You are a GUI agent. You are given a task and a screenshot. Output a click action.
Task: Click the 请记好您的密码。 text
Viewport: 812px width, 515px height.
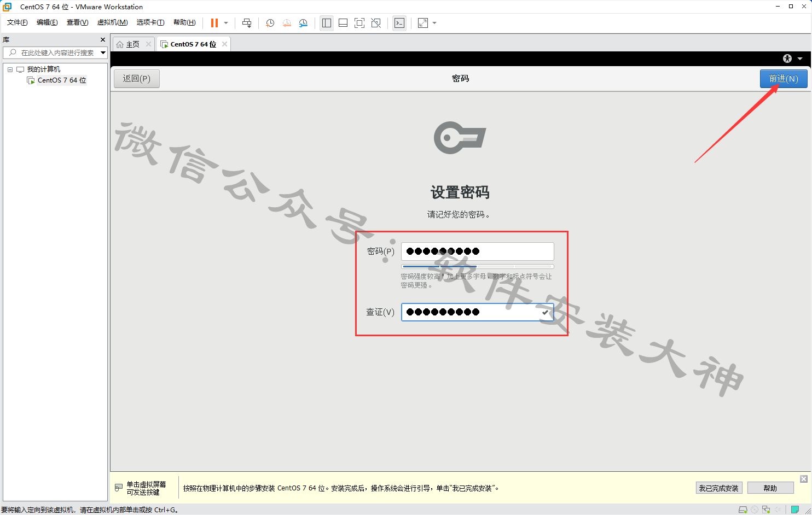tap(459, 214)
